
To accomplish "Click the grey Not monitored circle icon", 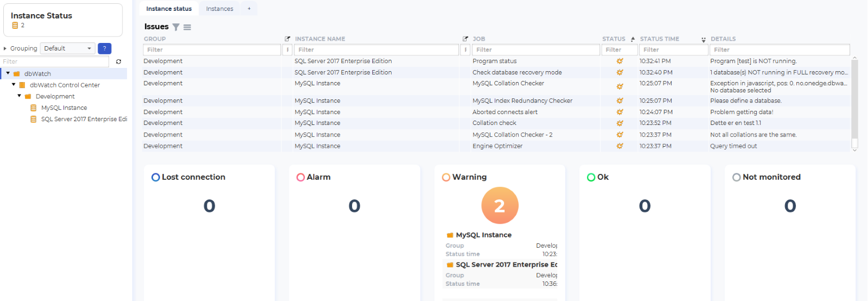I will coord(736,177).
